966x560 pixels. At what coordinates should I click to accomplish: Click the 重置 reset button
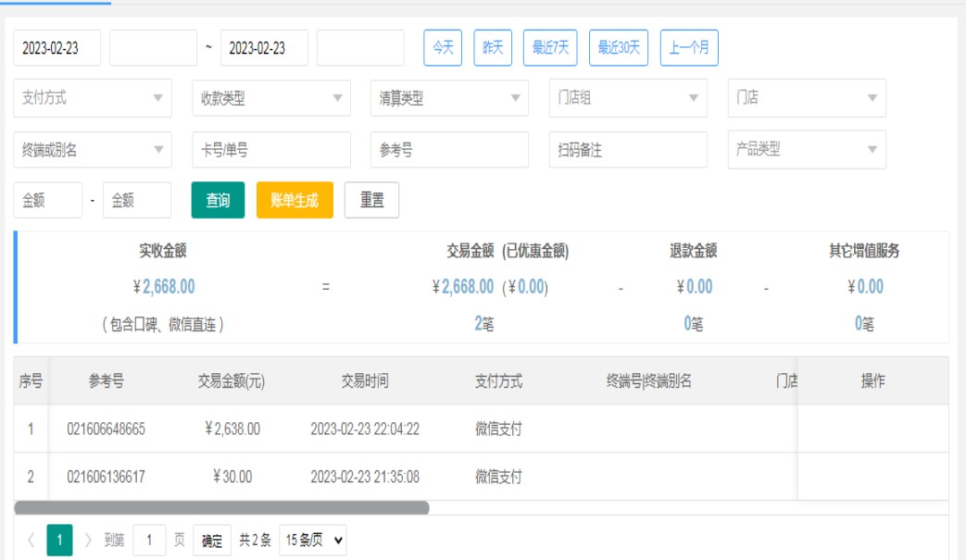point(371,200)
